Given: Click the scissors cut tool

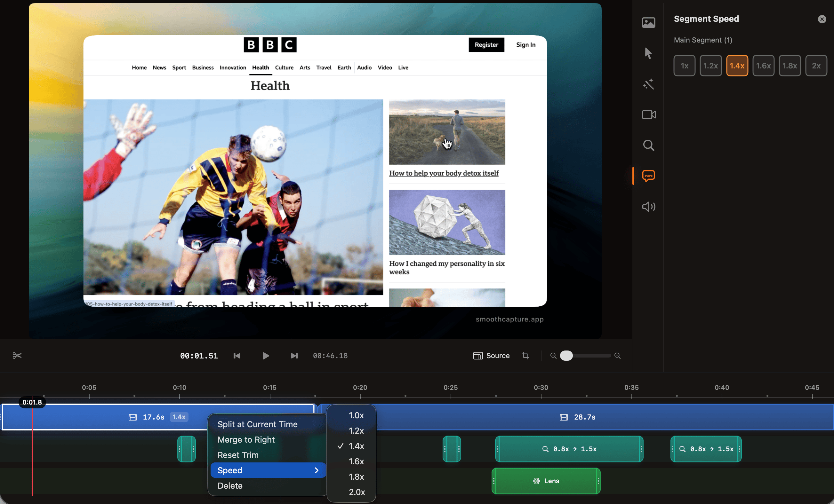Looking at the screenshot, I should point(17,356).
